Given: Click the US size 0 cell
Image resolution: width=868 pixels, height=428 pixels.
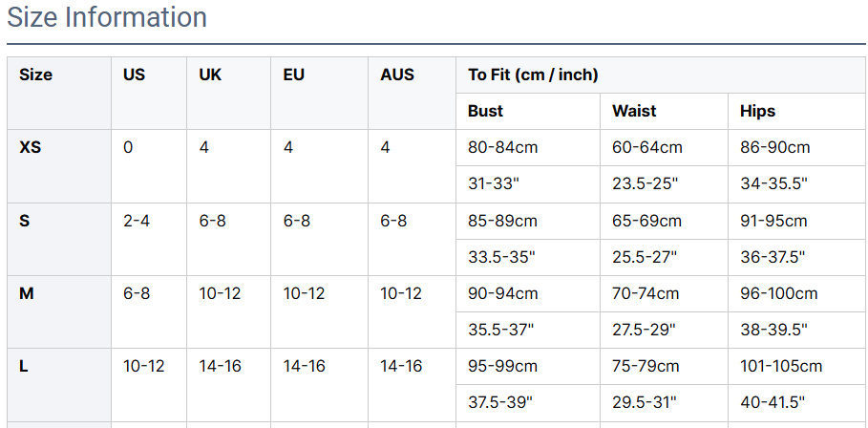Looking at the screenshot, I should [129, 148].
